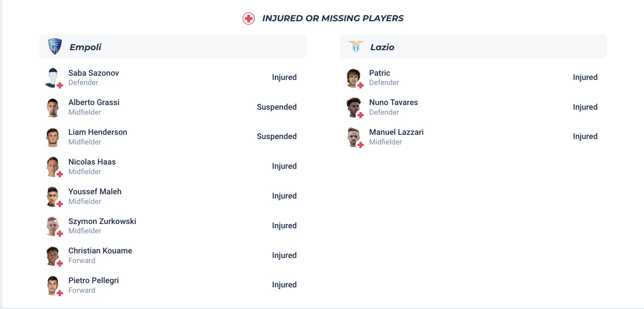Open Szymon Zurkowski's player name
The image size is (644, 309).
tap(102, 221)
